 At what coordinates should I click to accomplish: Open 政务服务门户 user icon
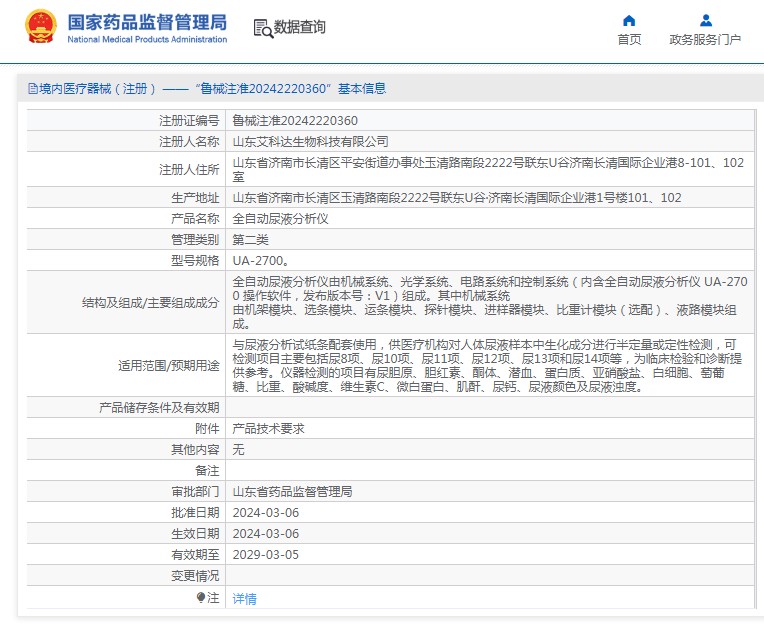[x=706, y=20]
